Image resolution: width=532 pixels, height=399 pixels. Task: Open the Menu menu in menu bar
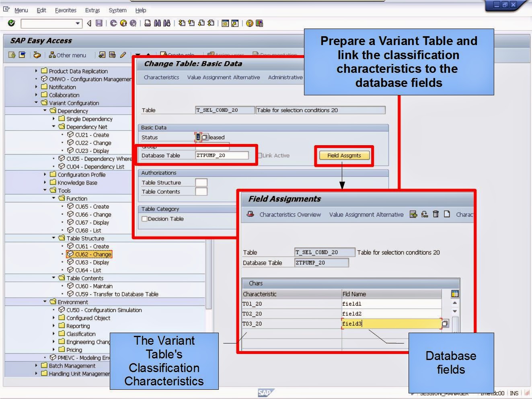coord(21,10)
